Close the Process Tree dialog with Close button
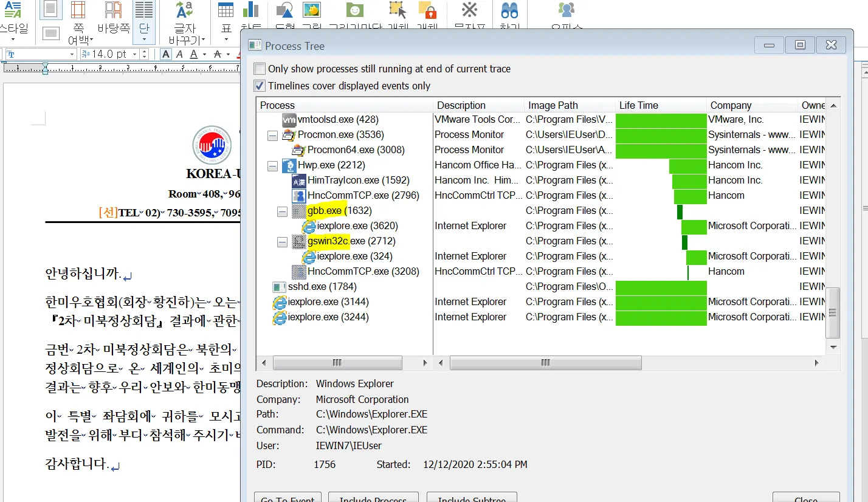Viewport: 868px width, 502px height. [x=806, y=497]
